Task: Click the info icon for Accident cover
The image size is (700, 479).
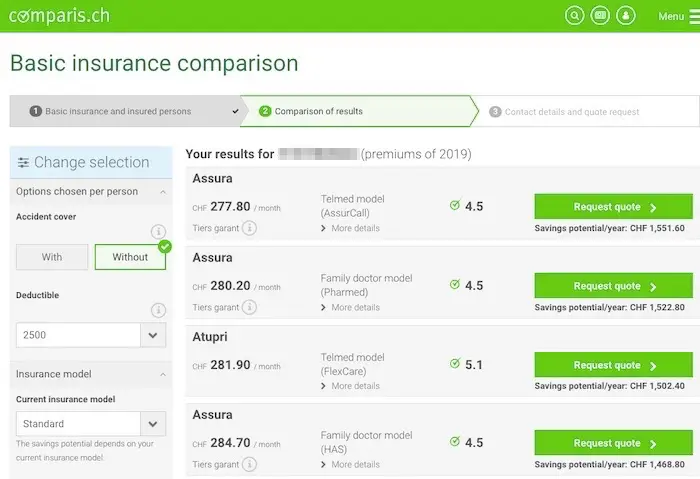Action: (158, 232)
